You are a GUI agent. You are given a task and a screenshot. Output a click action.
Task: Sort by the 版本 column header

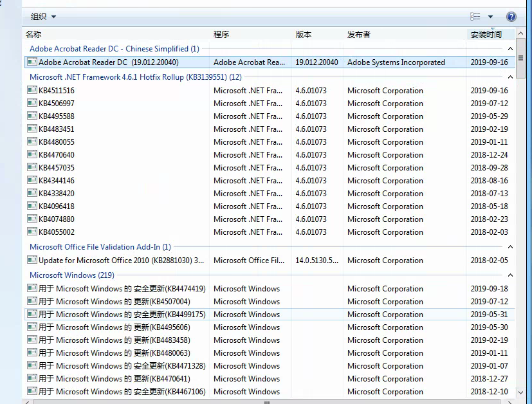[304, 34]
